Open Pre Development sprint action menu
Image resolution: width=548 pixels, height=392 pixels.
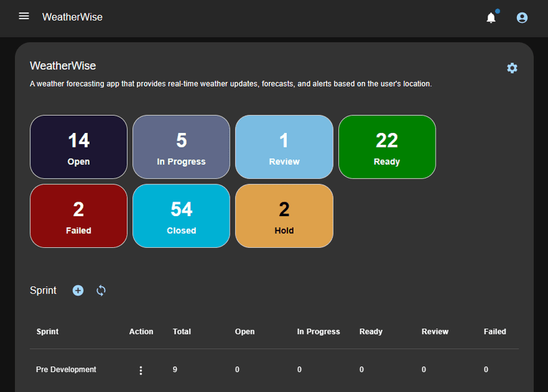(140, 370)
